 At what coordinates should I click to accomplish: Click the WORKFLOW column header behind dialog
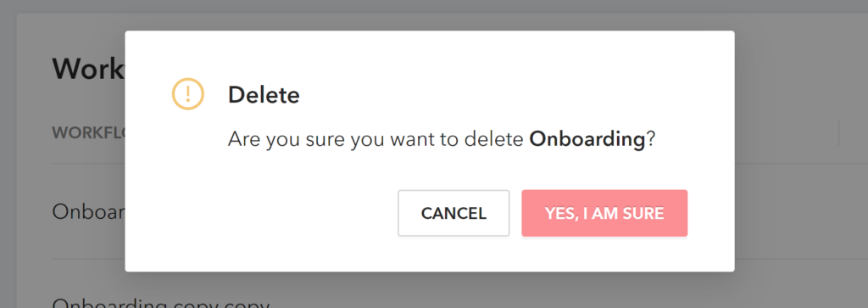coord(88,133)
